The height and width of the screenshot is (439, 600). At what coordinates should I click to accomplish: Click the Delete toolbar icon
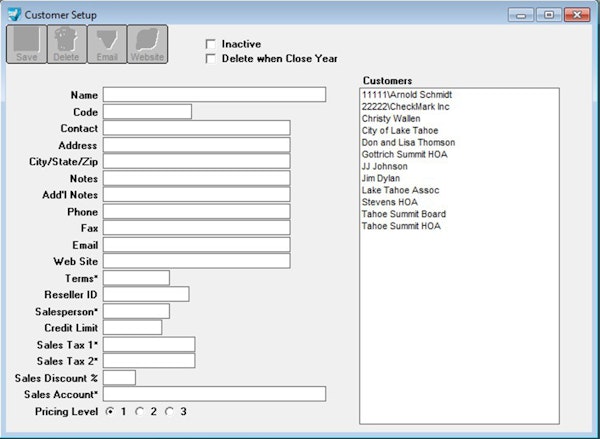click(x=66, y=45)
